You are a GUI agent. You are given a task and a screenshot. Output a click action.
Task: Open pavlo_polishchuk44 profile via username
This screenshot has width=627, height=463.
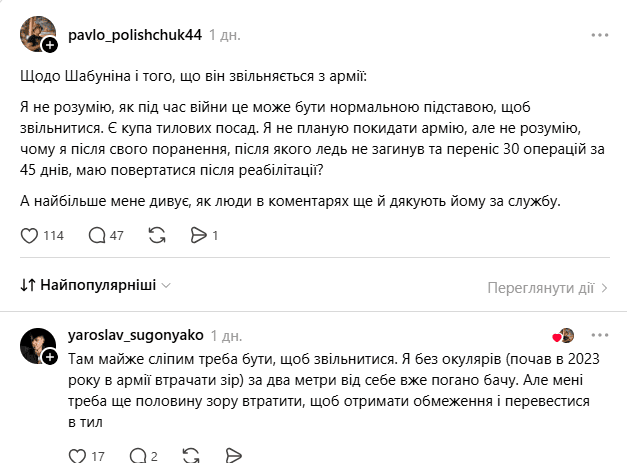(135, 35)
